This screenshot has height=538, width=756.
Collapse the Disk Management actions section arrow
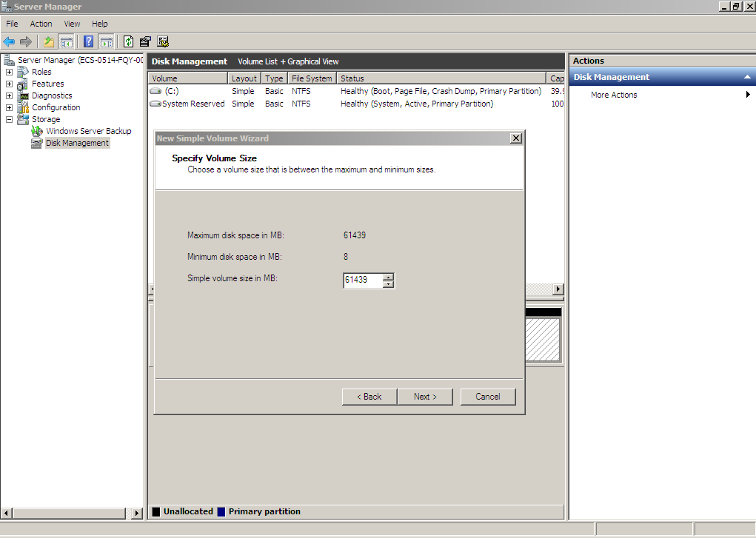click(747, 77)
